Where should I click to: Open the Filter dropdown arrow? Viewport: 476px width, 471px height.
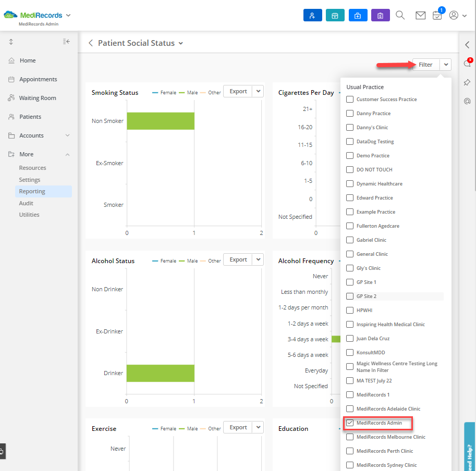click(446, 65)
